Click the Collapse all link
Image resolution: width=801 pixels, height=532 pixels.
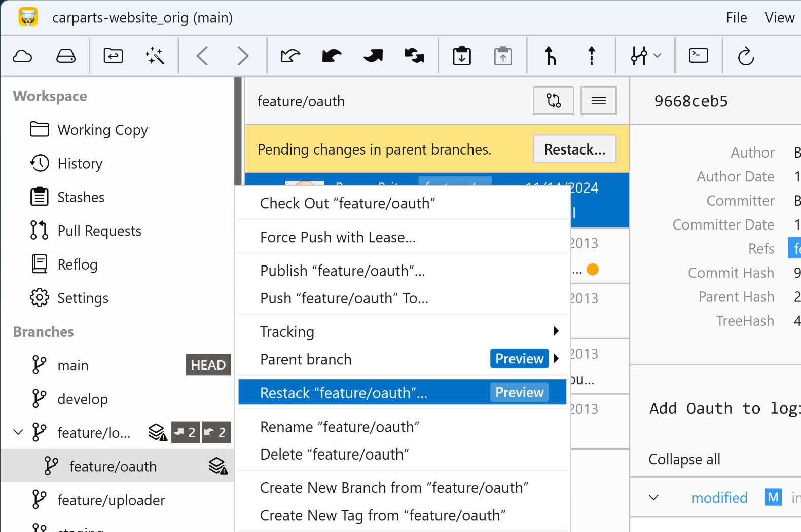tap(684, 459)
